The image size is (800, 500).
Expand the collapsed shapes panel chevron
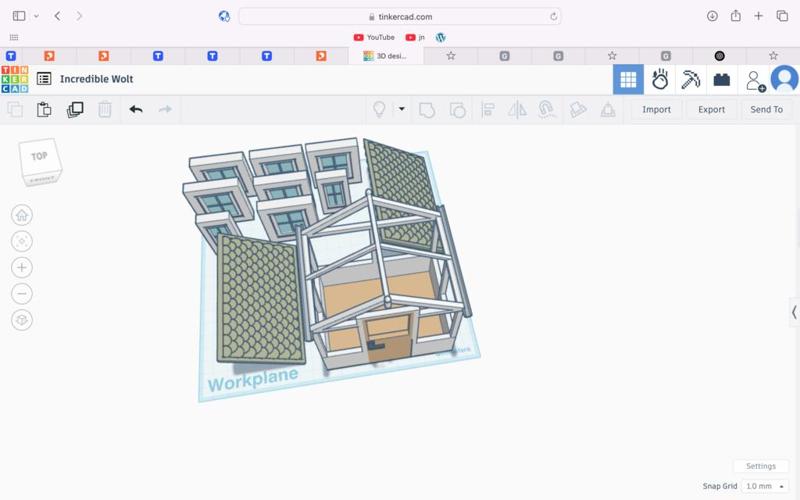point(794,312)
